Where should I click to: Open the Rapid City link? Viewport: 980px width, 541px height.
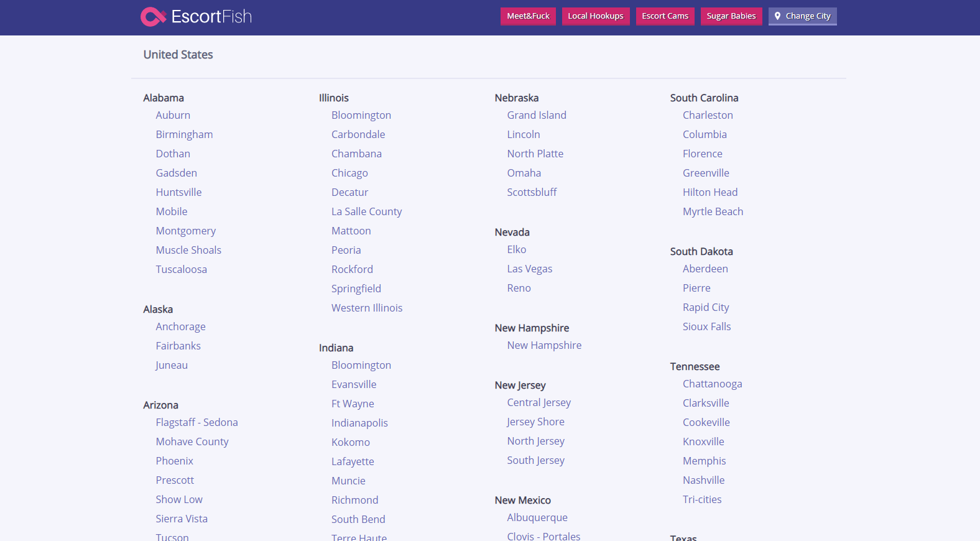coord(706,307)
